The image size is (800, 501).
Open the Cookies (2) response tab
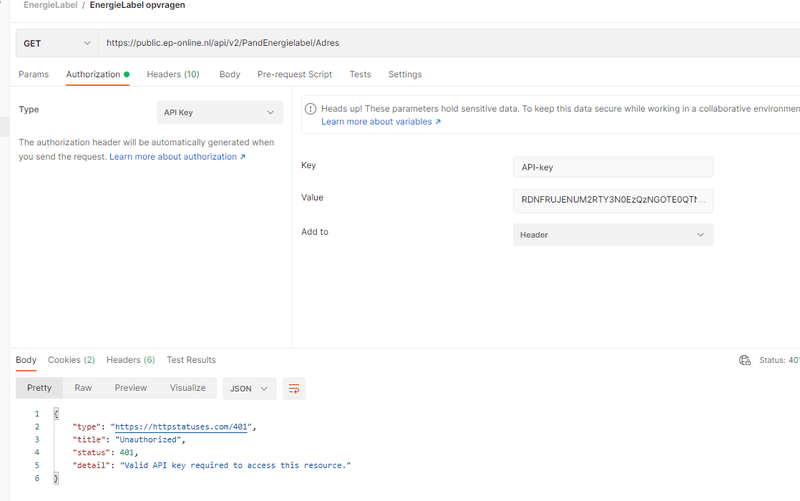[x=71, y=360]
